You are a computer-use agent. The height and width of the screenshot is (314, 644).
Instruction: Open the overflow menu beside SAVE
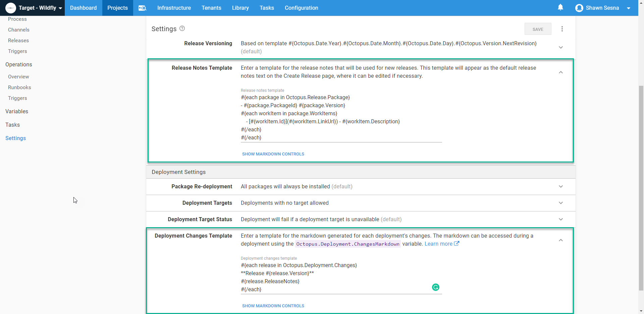pyautogui.click(x=562, y=29)
